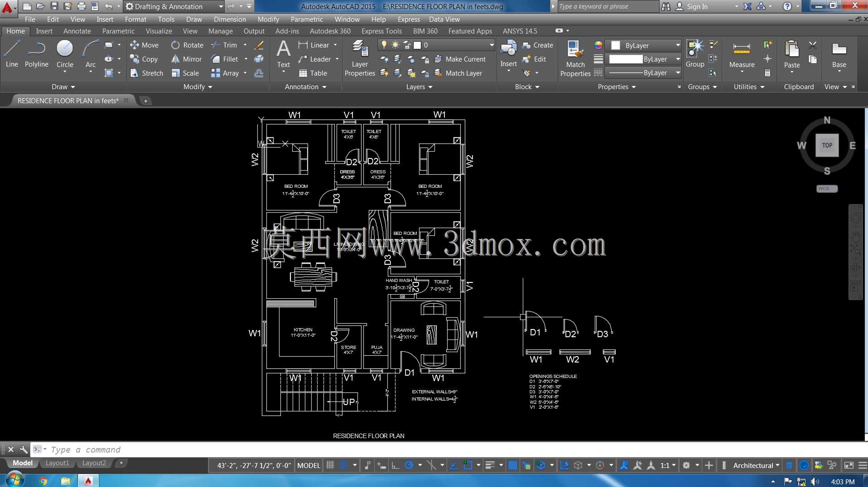Click the Linear dimension tool
The width and height of the screenshot is (868, 487).
pyautogui.click(x=313, y=45)
